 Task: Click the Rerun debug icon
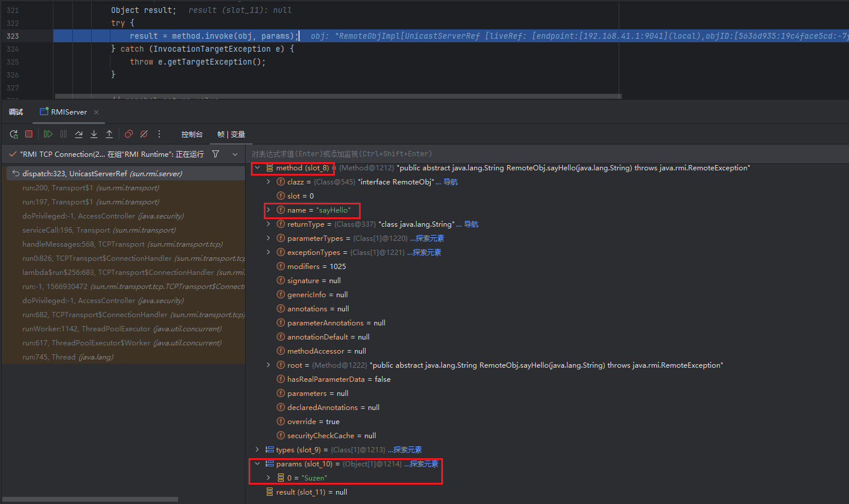point(14,134)
